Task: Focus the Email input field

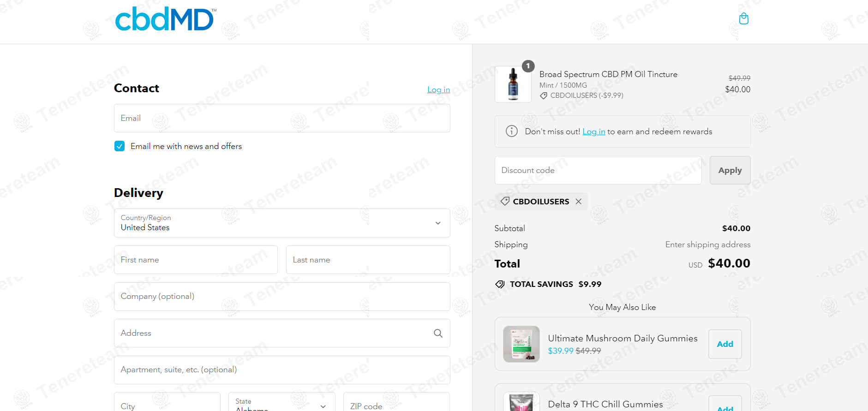Action: tap(282, 118)
